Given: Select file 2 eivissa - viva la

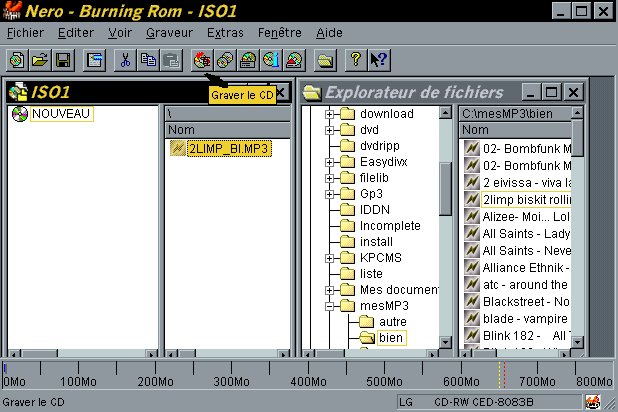Looking at the screenshot, I should pyautogui.click(x=527, y=183).
